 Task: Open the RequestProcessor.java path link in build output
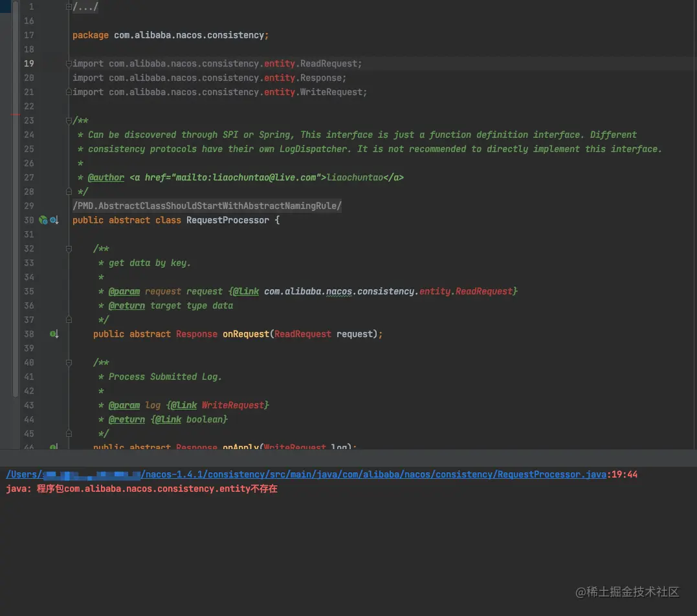306,474
